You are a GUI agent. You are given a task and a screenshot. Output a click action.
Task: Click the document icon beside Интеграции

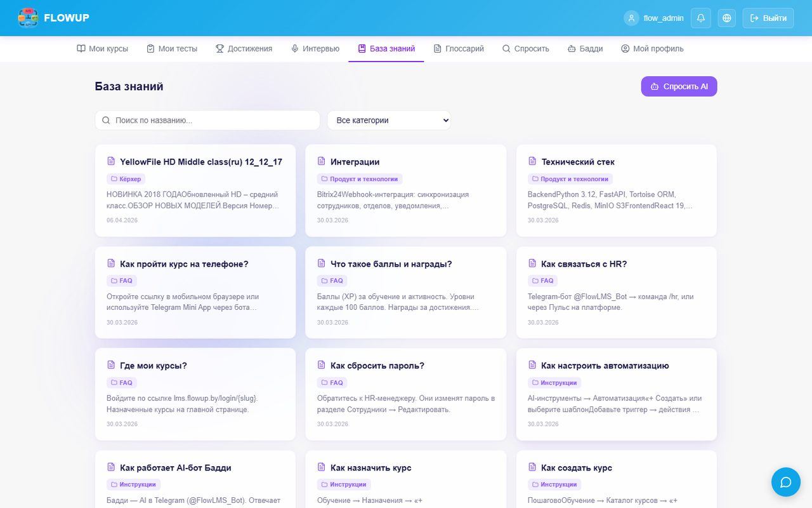[x=322, y=161]
